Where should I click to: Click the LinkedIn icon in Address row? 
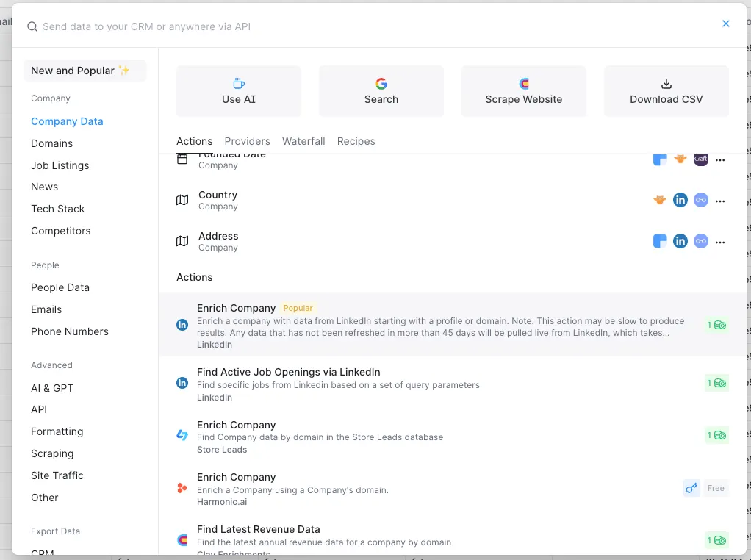click(x=680, y=241)
